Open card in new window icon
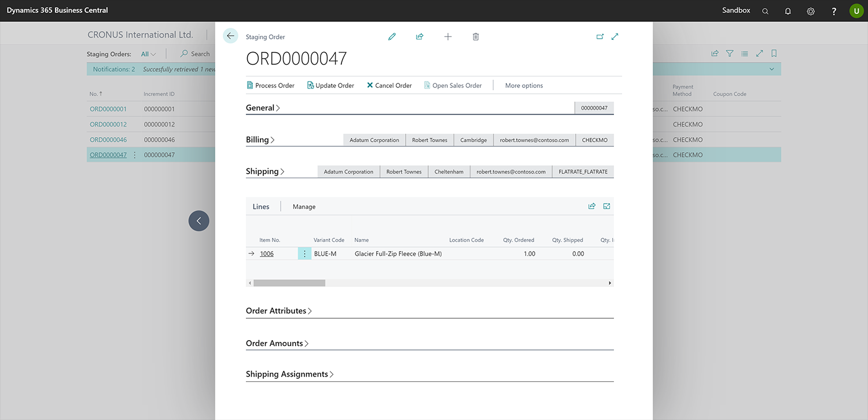868x420 pixels. coord(600,36)
